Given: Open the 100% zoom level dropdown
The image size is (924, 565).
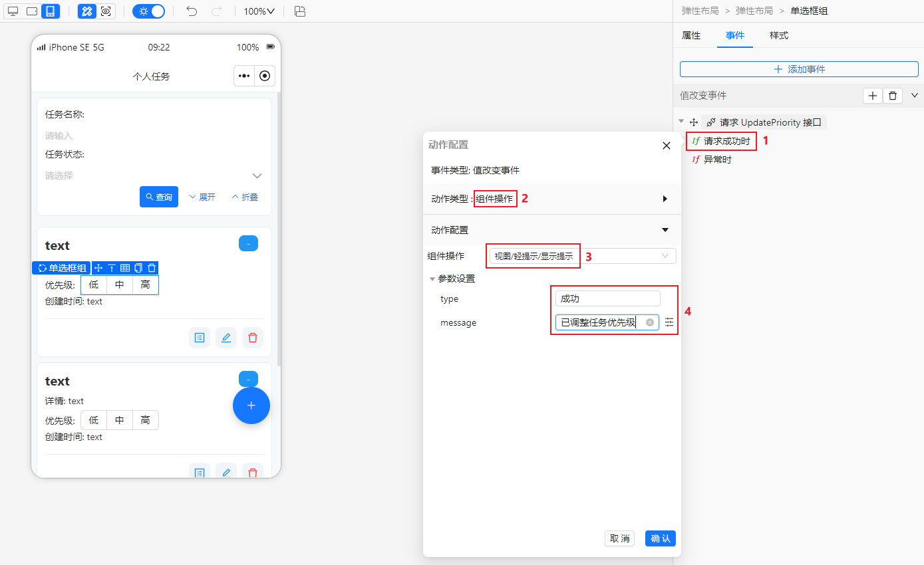Looking at the screenshot, I should 259,11.
